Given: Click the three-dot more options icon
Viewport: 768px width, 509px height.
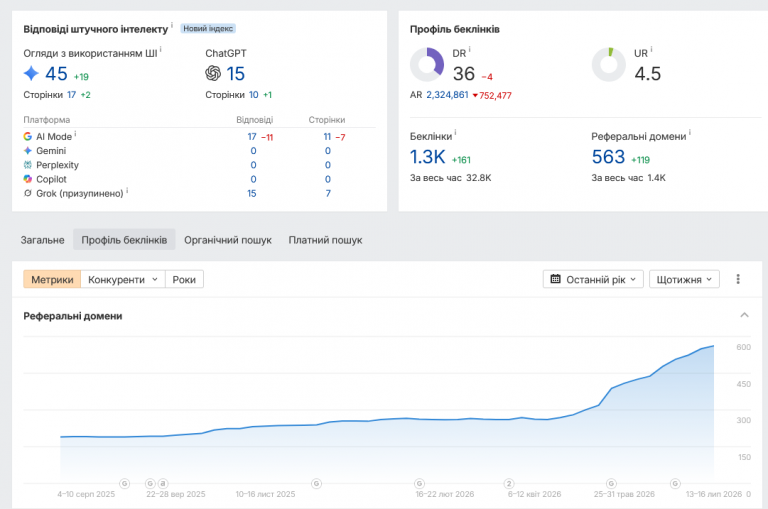Looking at the screenshot, I should [738, 279].
